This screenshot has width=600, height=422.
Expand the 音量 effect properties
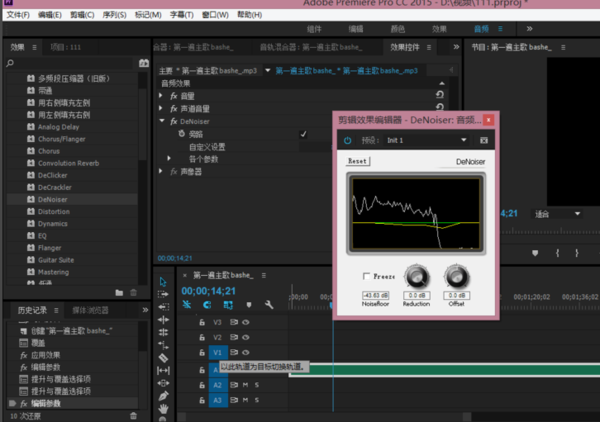161,95
